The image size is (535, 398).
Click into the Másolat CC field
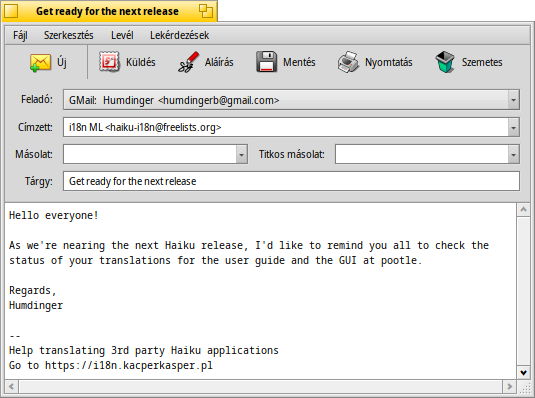tap(150, 154)
